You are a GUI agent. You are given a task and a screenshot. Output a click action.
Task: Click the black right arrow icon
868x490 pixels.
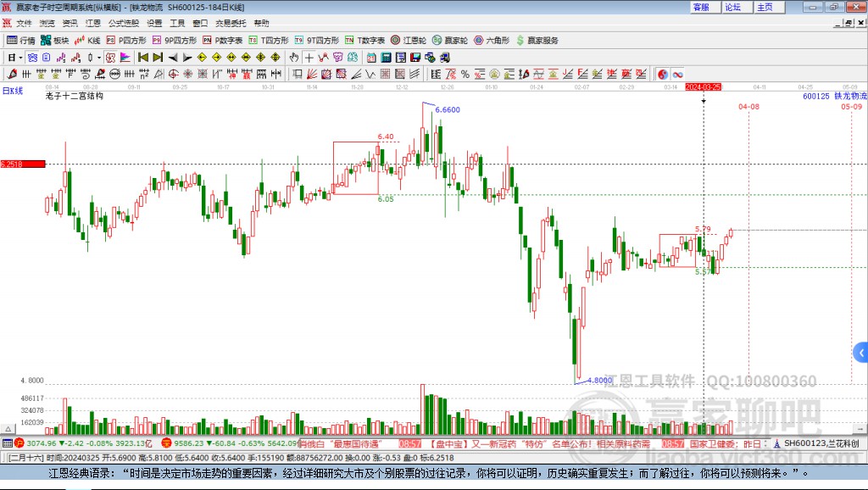(187, 58)
